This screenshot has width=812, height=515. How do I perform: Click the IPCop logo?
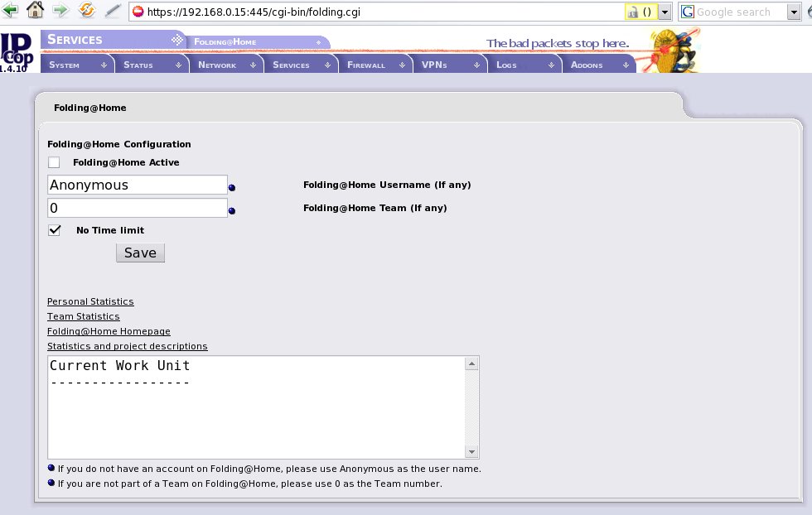pyautogui.click(x=14, y=51)
